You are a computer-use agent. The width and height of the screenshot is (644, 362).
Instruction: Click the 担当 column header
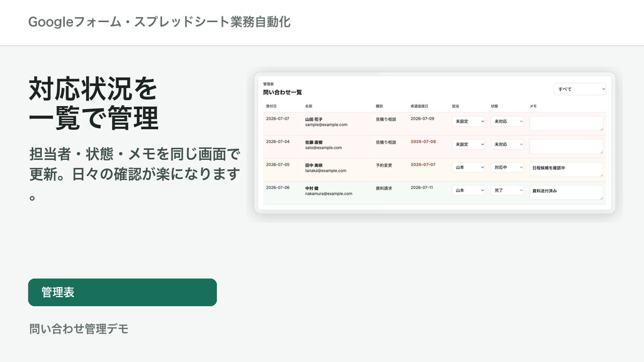[456, 106]
